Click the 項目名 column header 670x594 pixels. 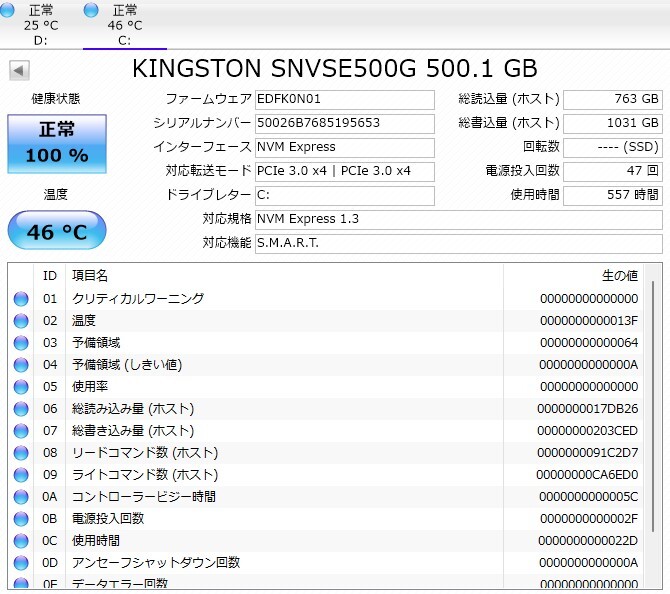(x=90, y=276)
